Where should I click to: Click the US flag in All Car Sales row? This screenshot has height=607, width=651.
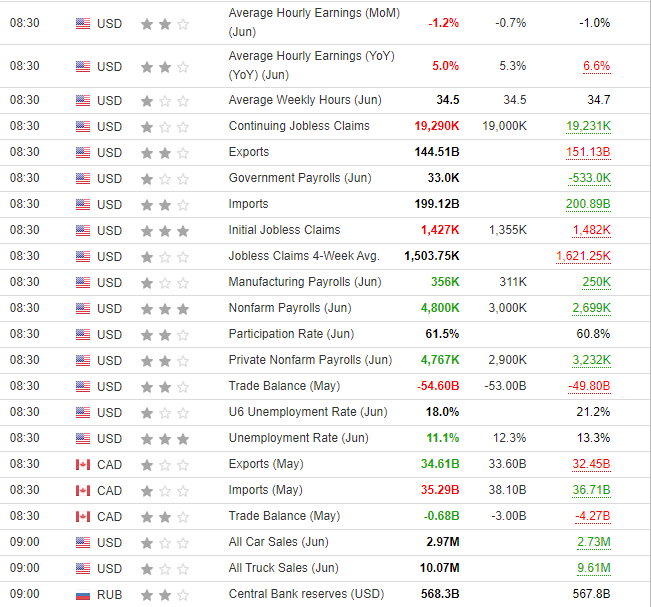pyautogui.click(x=83, y=542)
